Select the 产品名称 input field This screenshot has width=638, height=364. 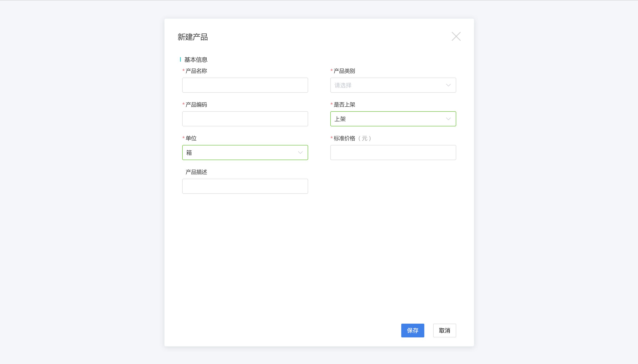(x=245, y=85)
